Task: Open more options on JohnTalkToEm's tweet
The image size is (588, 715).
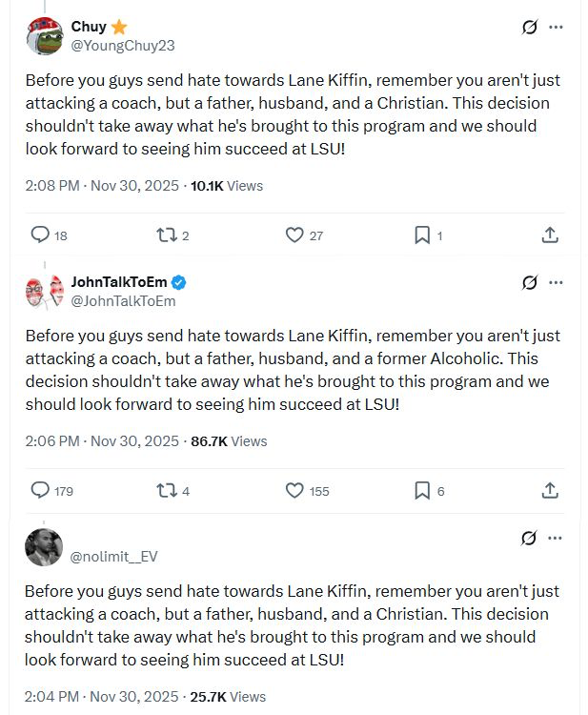Action: tap(557, 282)
